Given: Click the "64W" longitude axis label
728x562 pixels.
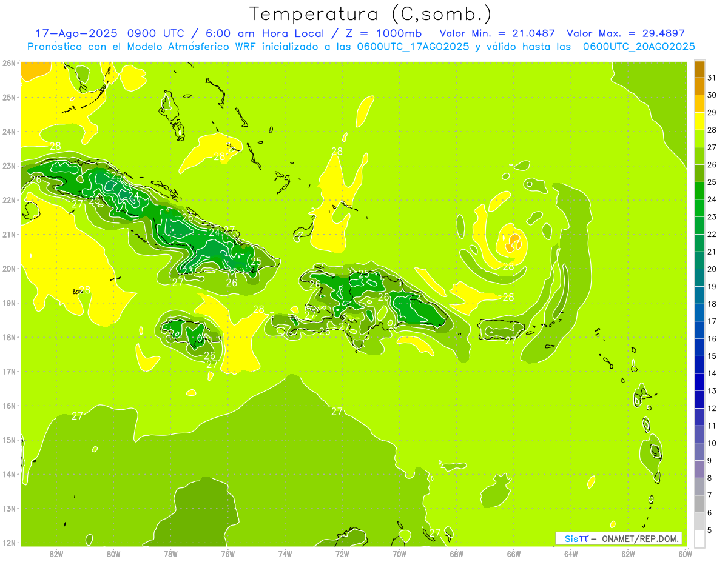Looking at the screenshot, I should pos(571,553).
